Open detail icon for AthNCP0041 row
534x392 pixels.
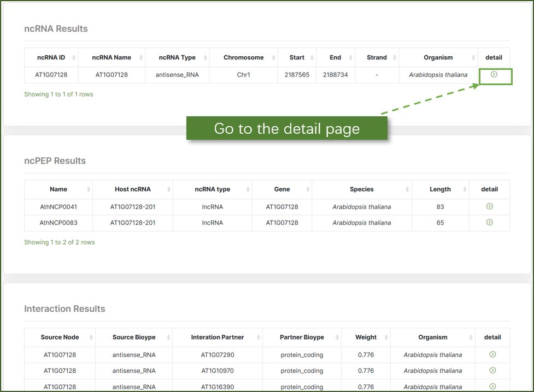click(x=489, y=206)
